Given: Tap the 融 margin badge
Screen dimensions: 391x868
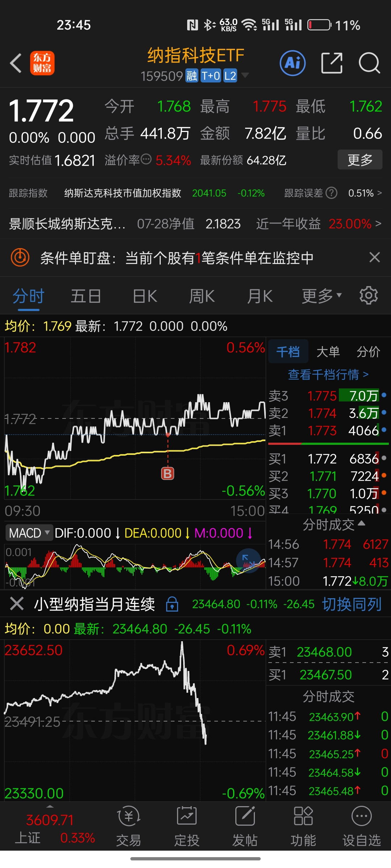Looking at the screenshot, I should [x=192, y=76].
